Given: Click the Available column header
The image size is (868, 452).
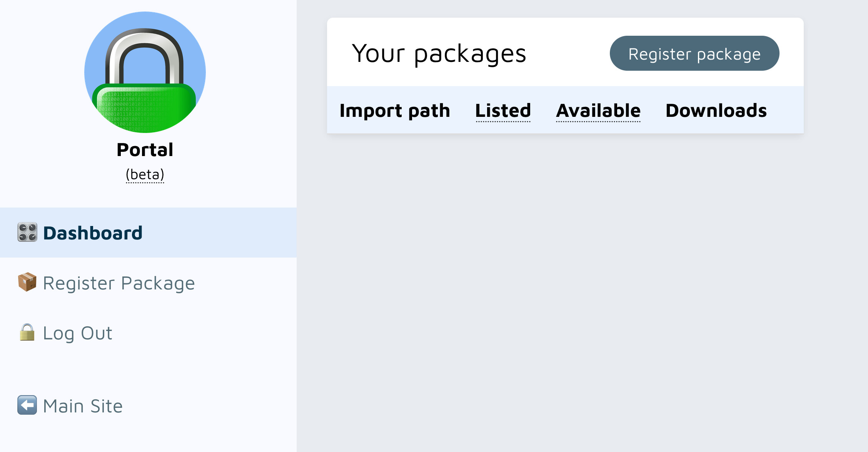Looking at the screenshot, I should (598, 111).
